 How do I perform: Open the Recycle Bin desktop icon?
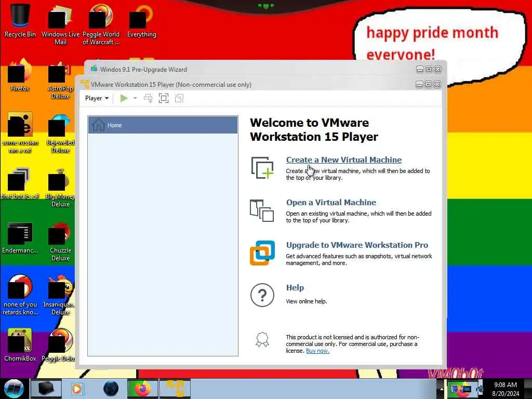coord(20,21)
